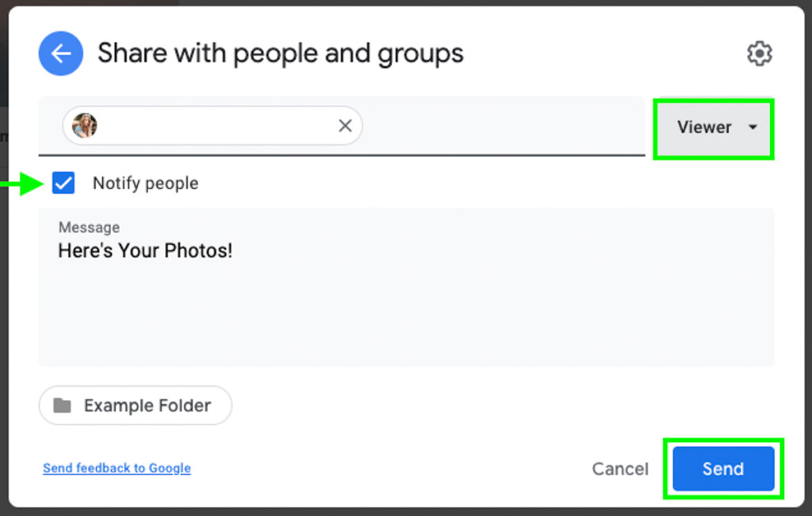Remove the recipient with the X icon
The height and width of the screenshot is (516, 812).
345,125
